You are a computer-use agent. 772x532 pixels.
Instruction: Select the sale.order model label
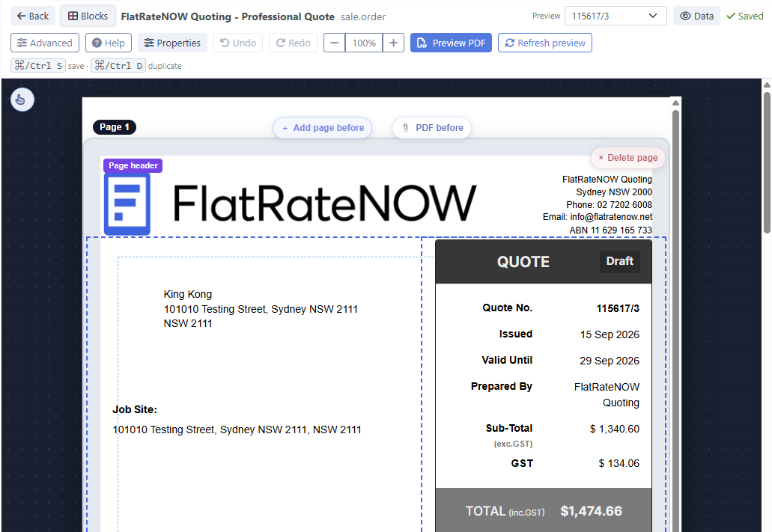363,16
